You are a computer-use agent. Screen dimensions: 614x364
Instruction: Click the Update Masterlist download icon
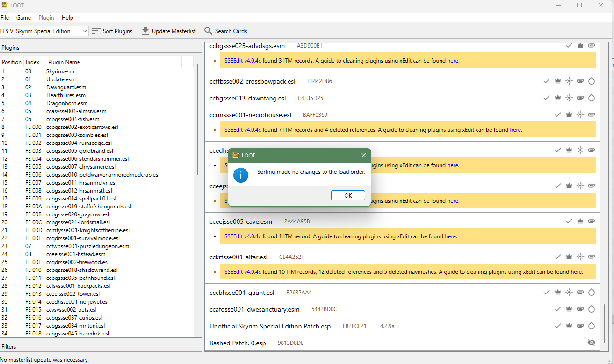pyautogui.click(x=145, y=31)
